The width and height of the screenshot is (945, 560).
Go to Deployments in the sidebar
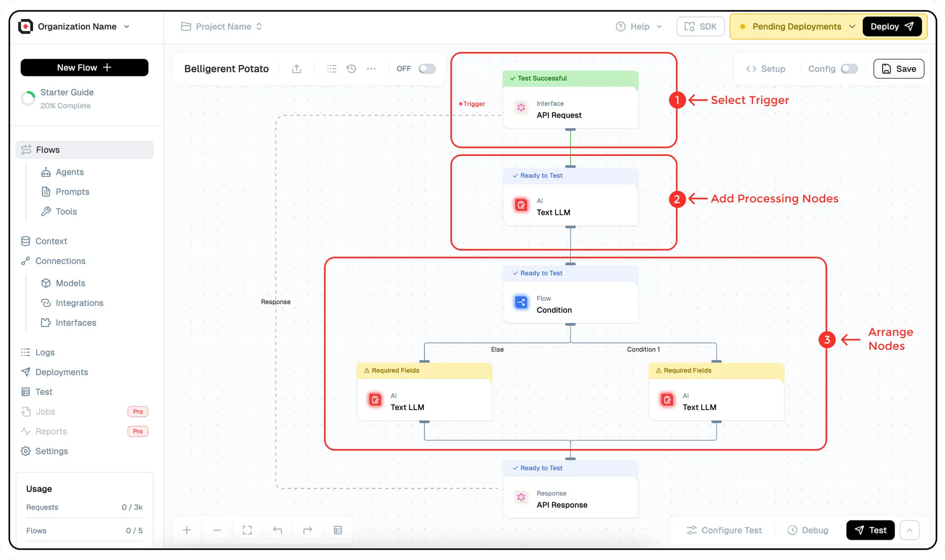pos(61,372)
